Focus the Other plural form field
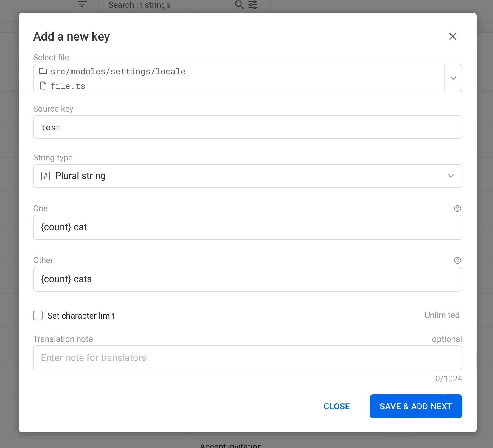The width and height of the screenshot is (493, 448). [247, 279]
